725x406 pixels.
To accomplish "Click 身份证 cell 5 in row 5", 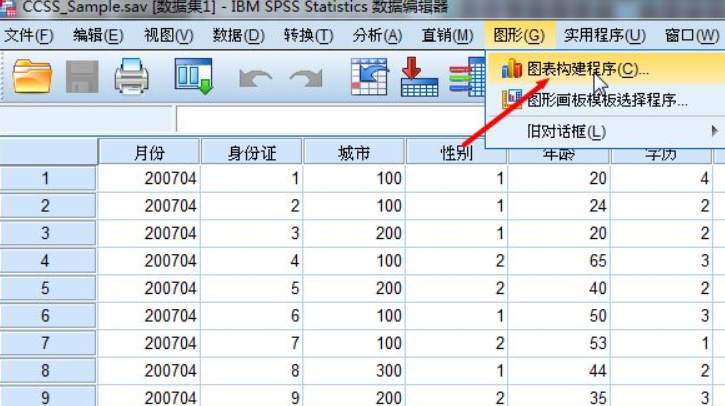I will (252, 288).
